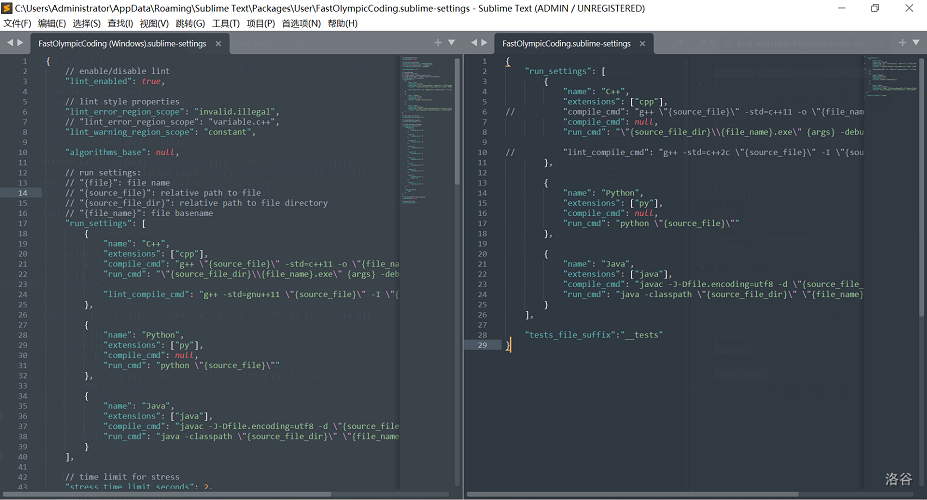The width and height of the screenshot is (927, 500).
Task: Click the back arrow in left pane tab bar
Action: click(x=8, y=43)
